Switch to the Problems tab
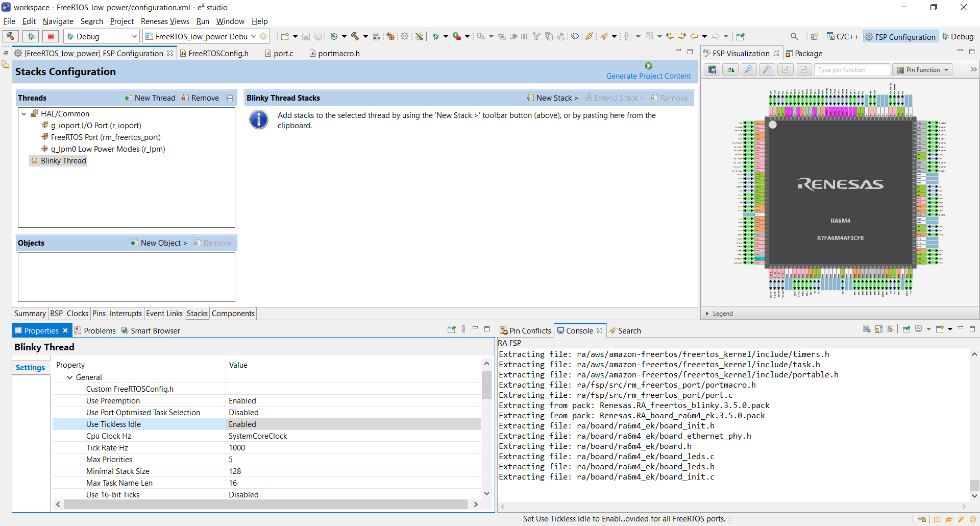The image size is (980, 526). pos(95,330)
